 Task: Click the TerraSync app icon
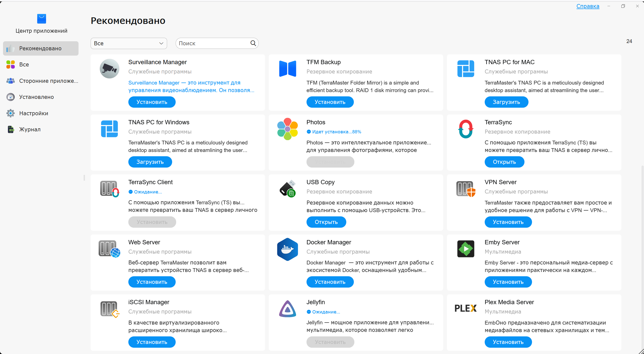coord(465,129)
